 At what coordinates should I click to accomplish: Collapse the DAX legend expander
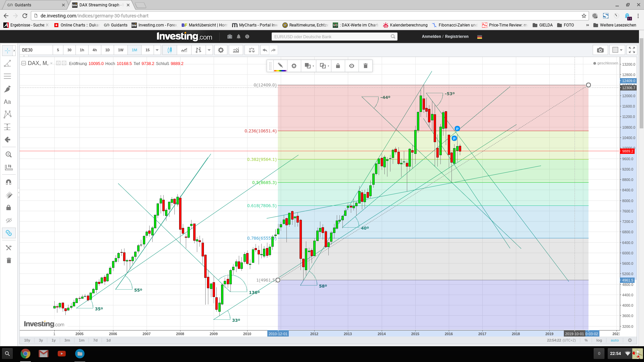pyautogui.click(x=24, y=63)
